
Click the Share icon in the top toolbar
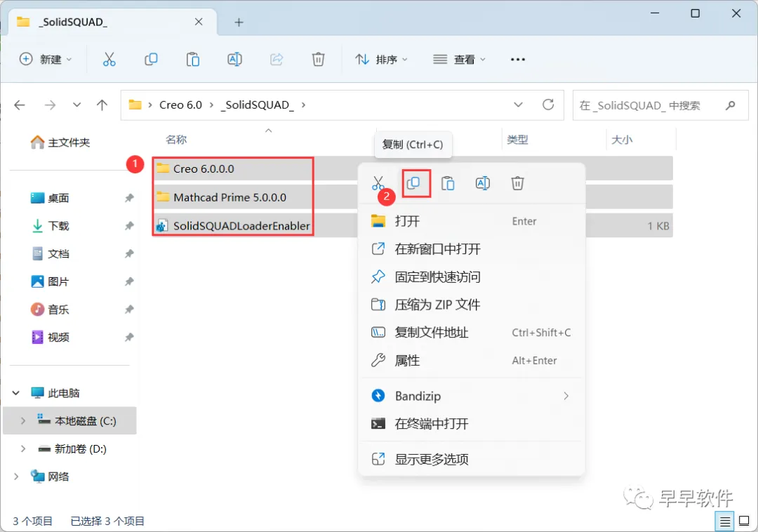click(x=277, y=60)
